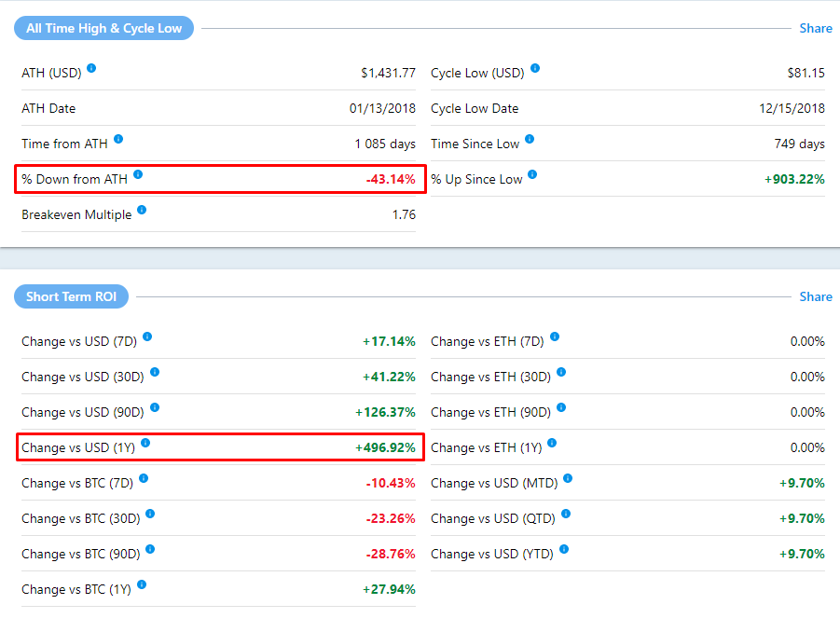The width and height of the screenshot is (840, 618).
Task: Open info tooltip for % Down from ATH
Action: point(138,175)
